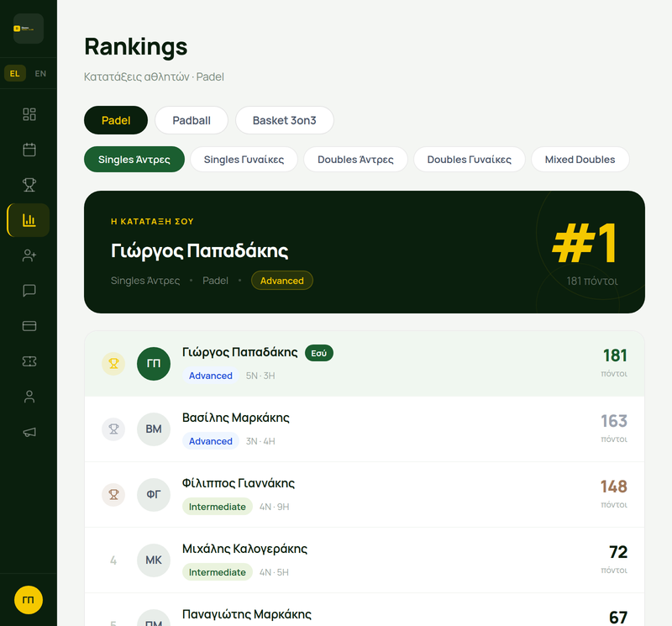
Task: Choose Doubles Άντρες category filter
Action: point(355,160)
